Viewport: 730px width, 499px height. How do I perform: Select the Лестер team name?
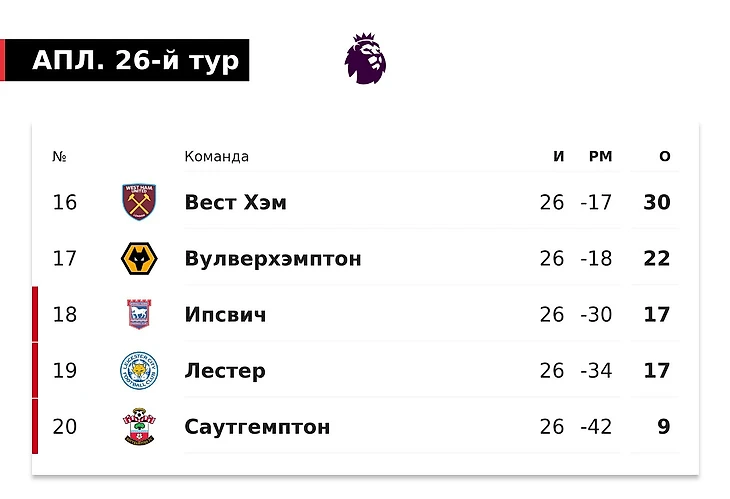[225, 371]
